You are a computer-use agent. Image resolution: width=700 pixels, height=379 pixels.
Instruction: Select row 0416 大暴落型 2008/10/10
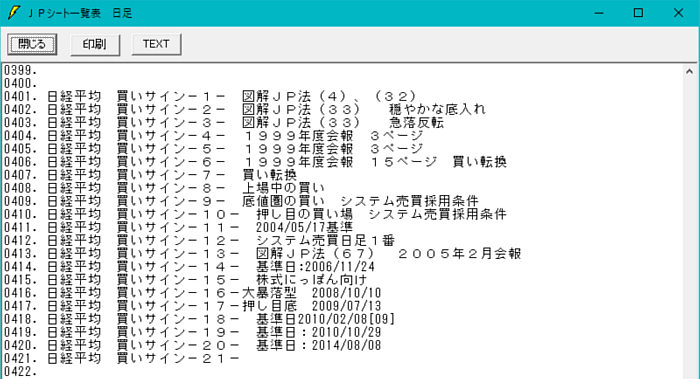click(x=192, y=293)
